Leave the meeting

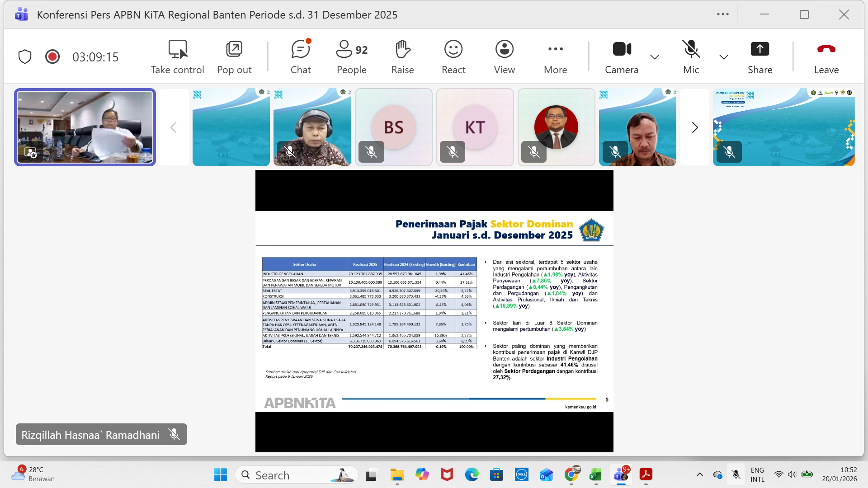coord(826,57)
